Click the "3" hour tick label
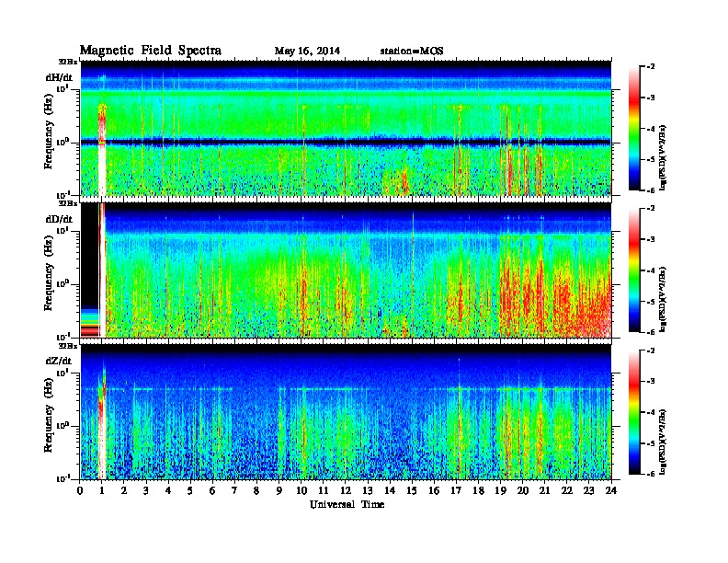 coord(146,490)
